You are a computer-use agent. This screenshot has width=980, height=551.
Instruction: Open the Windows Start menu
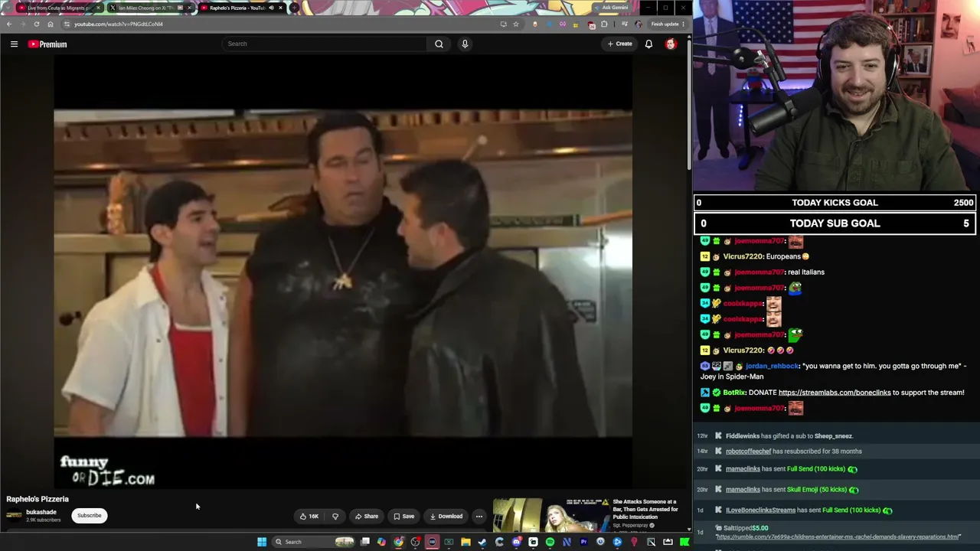(262, 542)
